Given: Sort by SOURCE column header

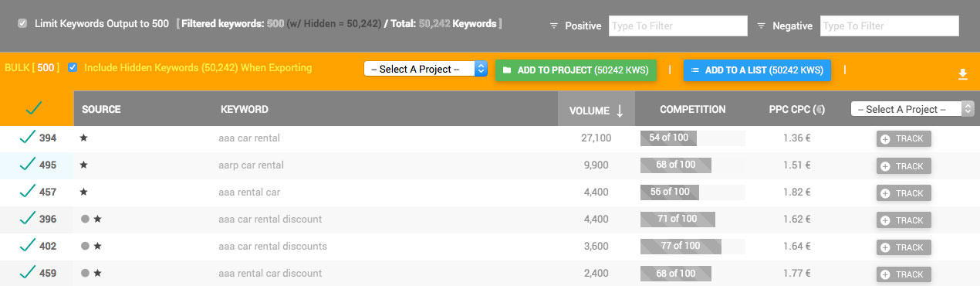Looking at the screenshot, I should click(101, 110).
